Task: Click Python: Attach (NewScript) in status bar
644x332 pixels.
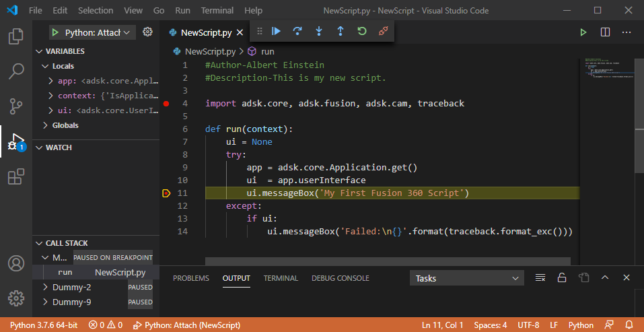Action: 187,325
